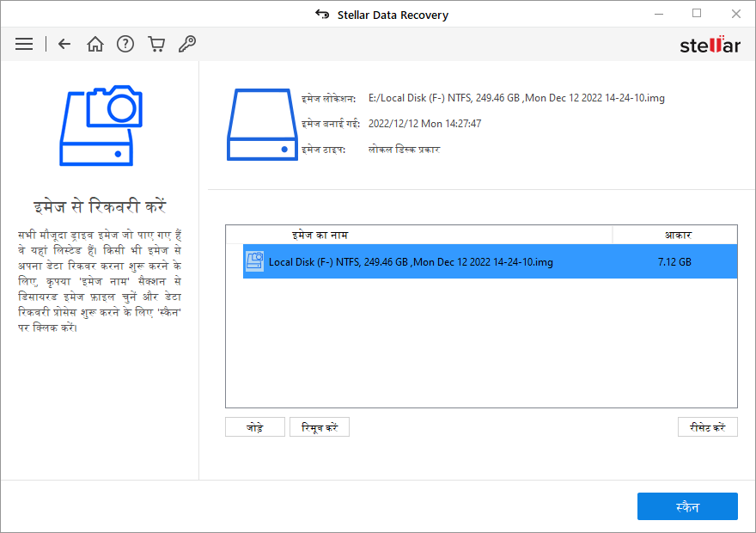Start scanning with the 'स्कैन' button
Image resolution: width=756 pixels, height=533 pixels.
(687, 507)
